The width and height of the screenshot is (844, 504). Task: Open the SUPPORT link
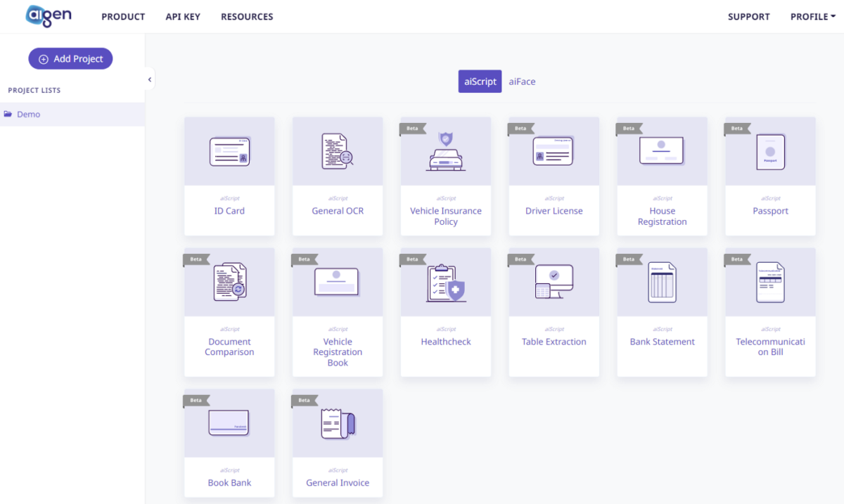pyautogui.click(x=748, y=17)
